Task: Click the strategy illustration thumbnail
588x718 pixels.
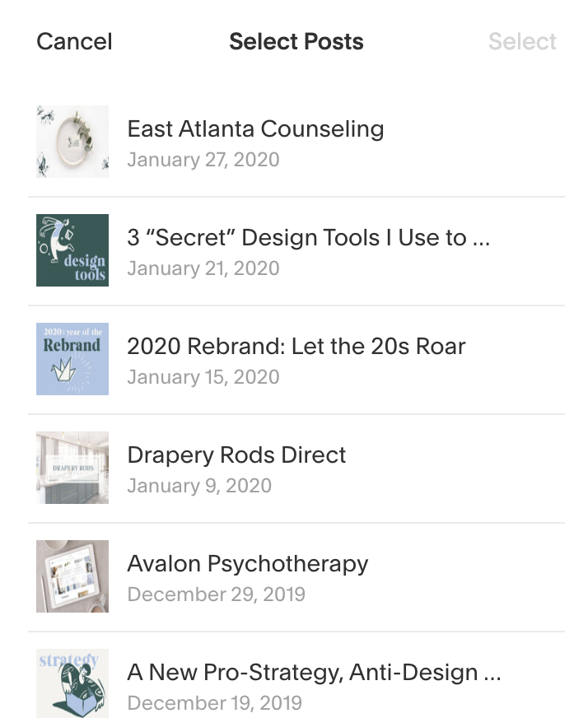Action: coord(72,683)
